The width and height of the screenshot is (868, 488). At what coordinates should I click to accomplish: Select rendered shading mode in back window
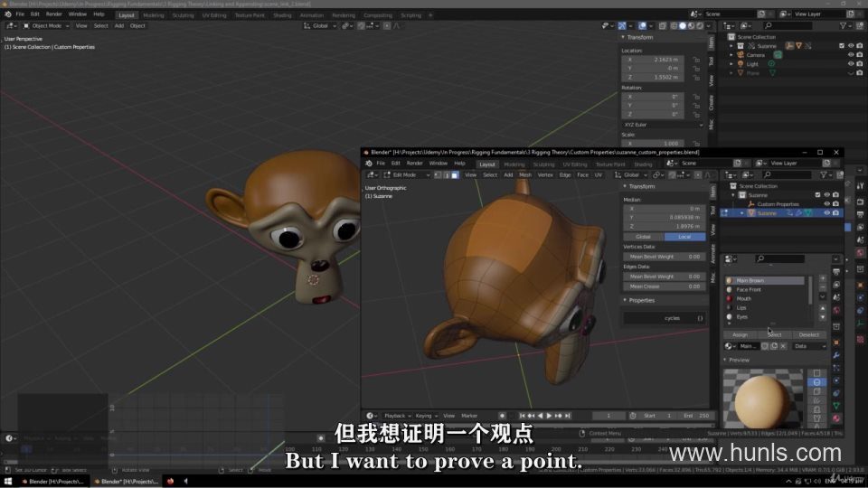pyautogui.click(x=700, y=26)
